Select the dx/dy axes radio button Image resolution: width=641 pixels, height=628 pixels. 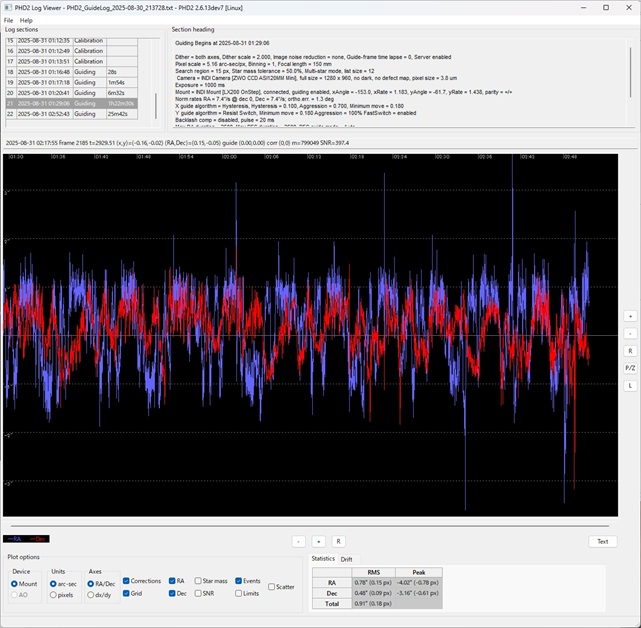[x=92, y=594]
